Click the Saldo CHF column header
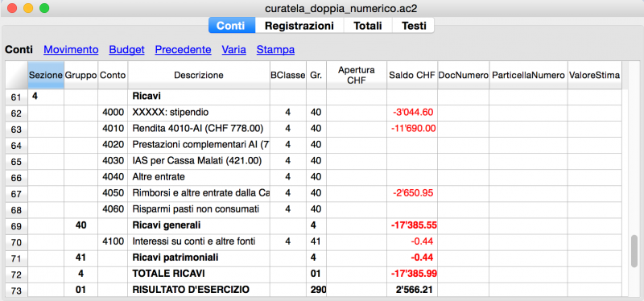644x301 pixels. 412,75
